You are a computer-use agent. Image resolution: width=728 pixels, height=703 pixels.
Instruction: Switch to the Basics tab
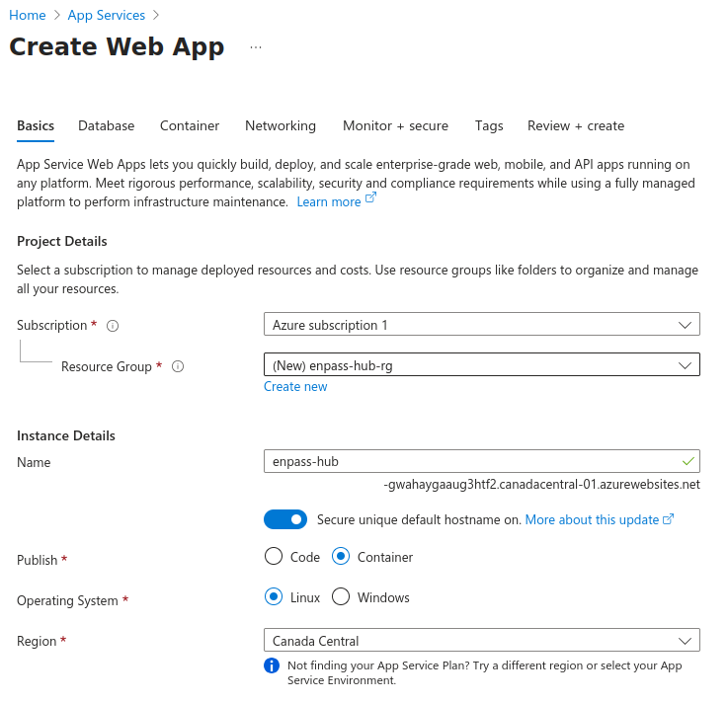coord(36,125)
